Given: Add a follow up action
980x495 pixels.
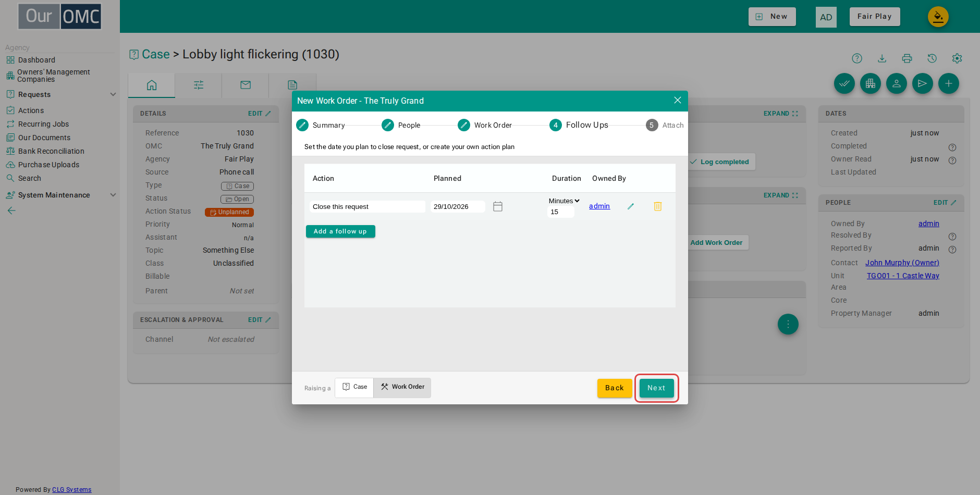Looking at the screenshot, I should (340, 231).
